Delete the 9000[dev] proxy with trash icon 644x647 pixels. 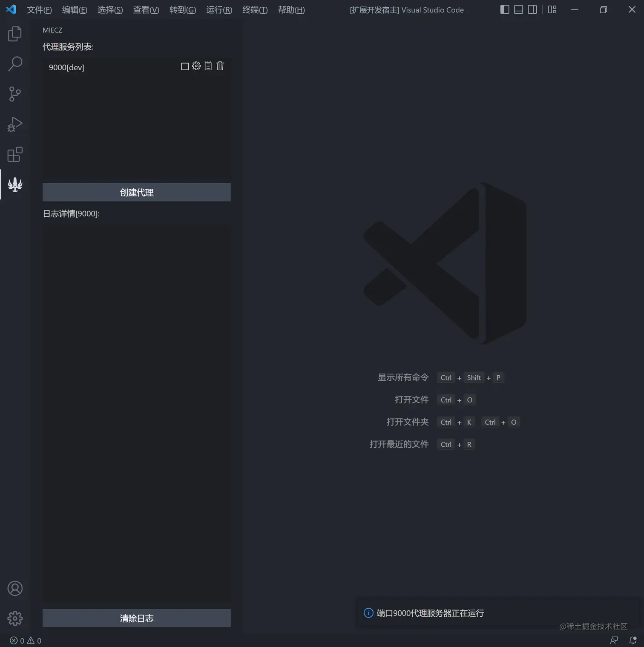220,66
